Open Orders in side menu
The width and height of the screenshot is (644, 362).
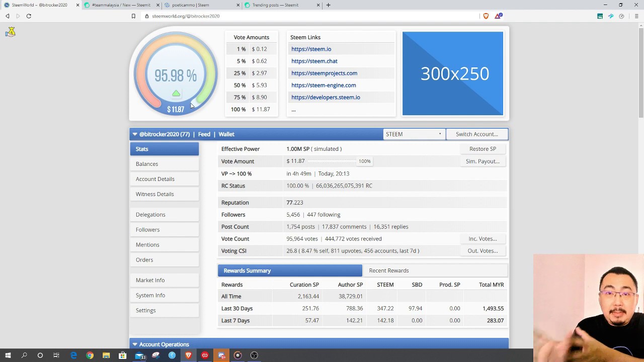tap(165, 260)
